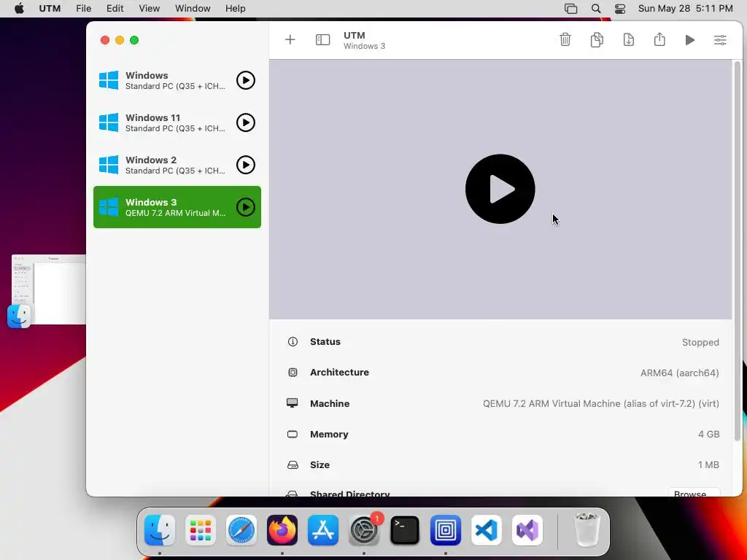Click the Status info icon
This screenshot has height=560, width=747.
pos(293,341)
